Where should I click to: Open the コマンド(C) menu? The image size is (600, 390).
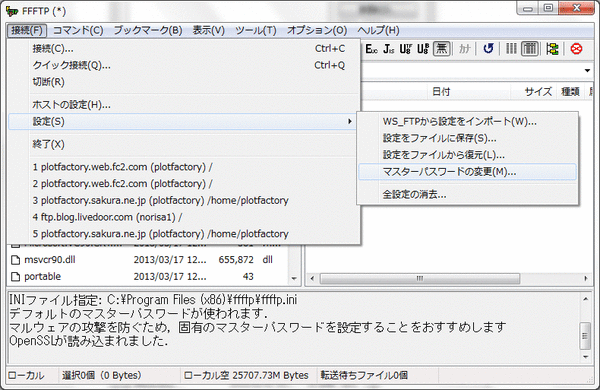pos(78,30)
